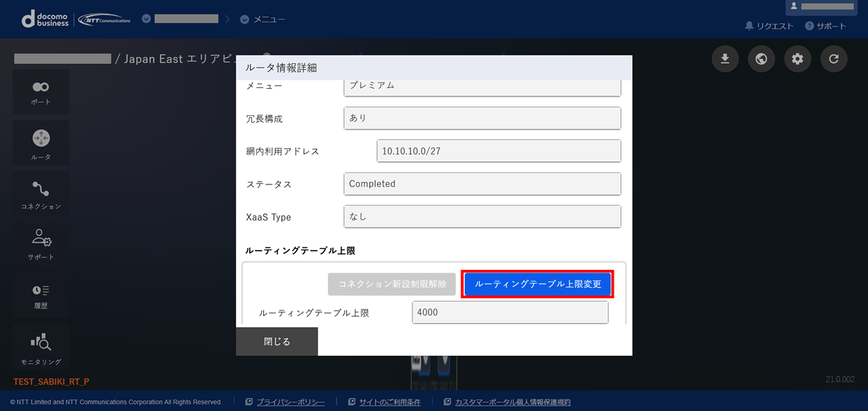This screenshot has height=411, width=868.
Task: Open the user account menu
Action: tap(821, 7)
